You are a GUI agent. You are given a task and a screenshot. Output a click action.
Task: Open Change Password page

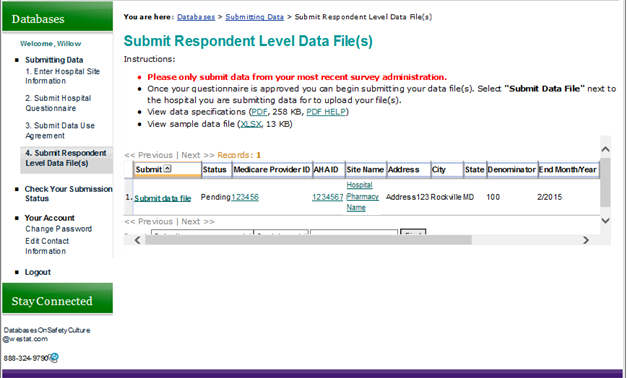[58, 229]
